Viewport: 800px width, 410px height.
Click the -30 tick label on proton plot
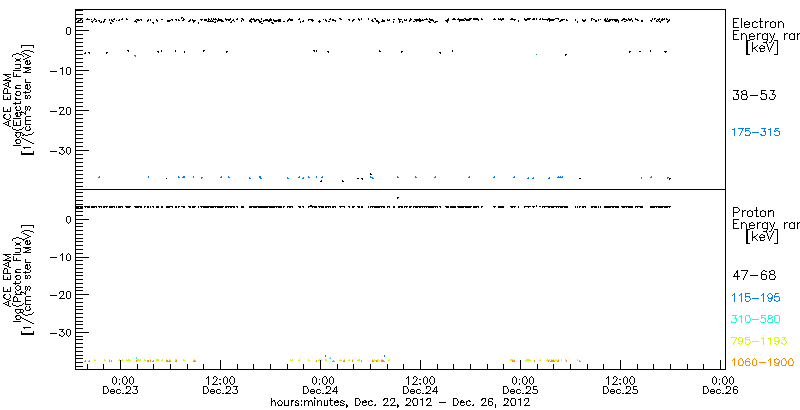pyautogui.click(x=60, y=332)
